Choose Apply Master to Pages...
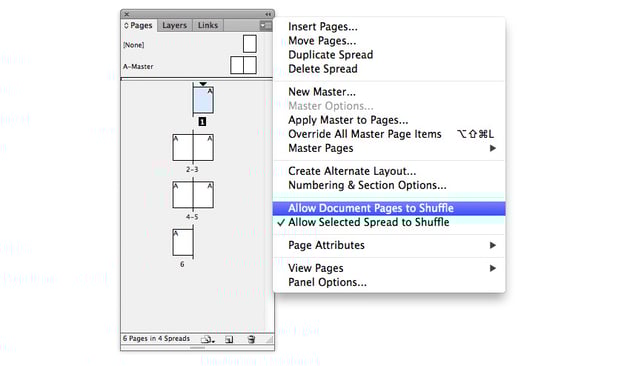Screen dimensions: 630x366 389,120
